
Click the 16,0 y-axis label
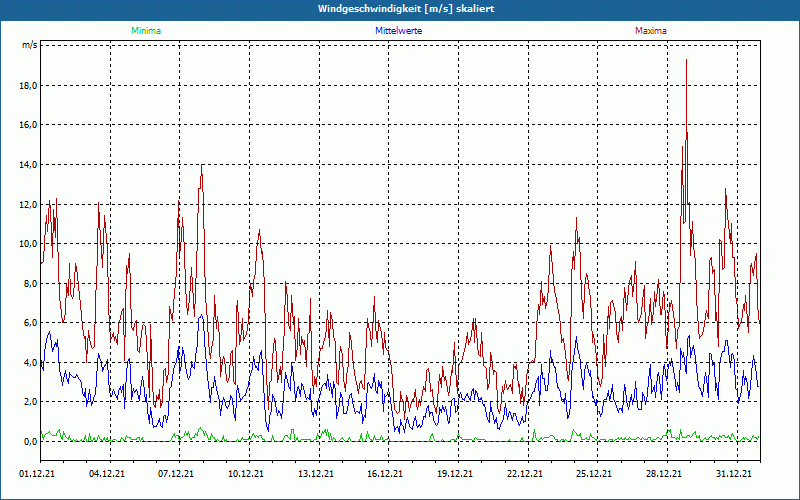[28, 125]
